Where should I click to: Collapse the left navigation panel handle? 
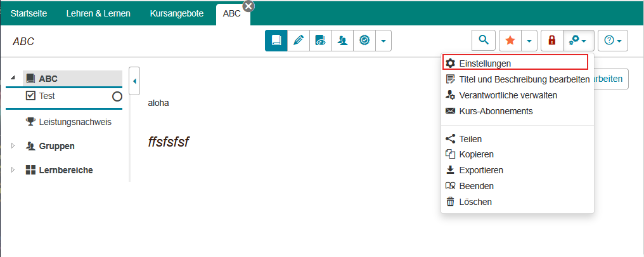(x=134, y=81)
